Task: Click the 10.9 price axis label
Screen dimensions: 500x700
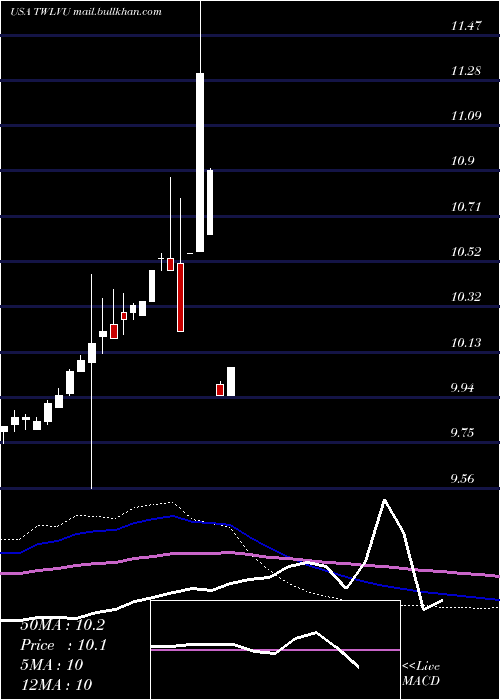Action: [x=462, y=161]
